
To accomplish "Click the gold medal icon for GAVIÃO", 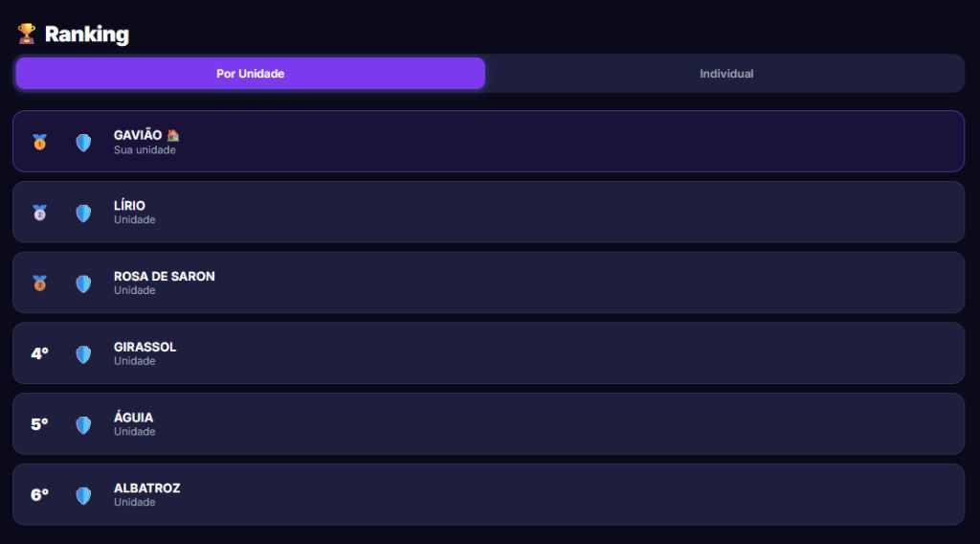I will coord(39,142).
